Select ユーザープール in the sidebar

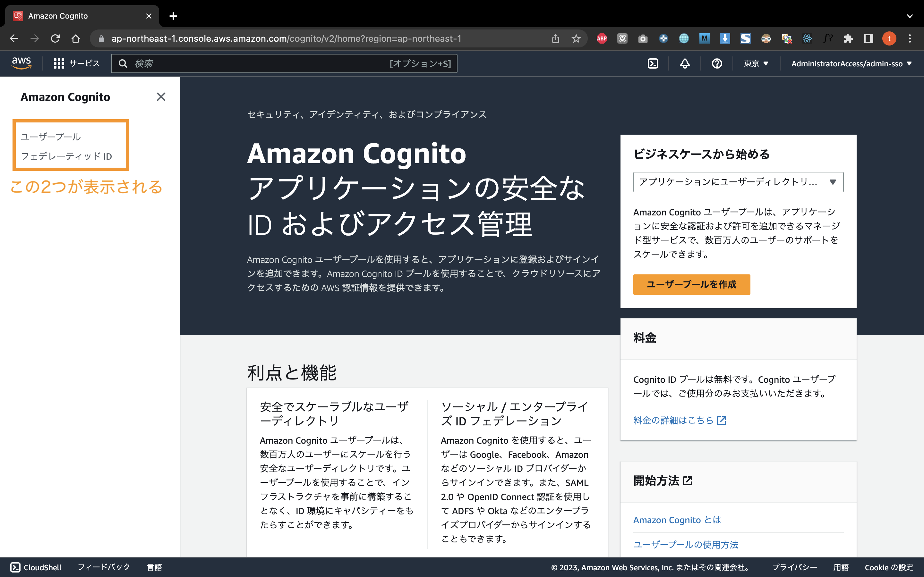pyautogui.click(x=51, y=137)
